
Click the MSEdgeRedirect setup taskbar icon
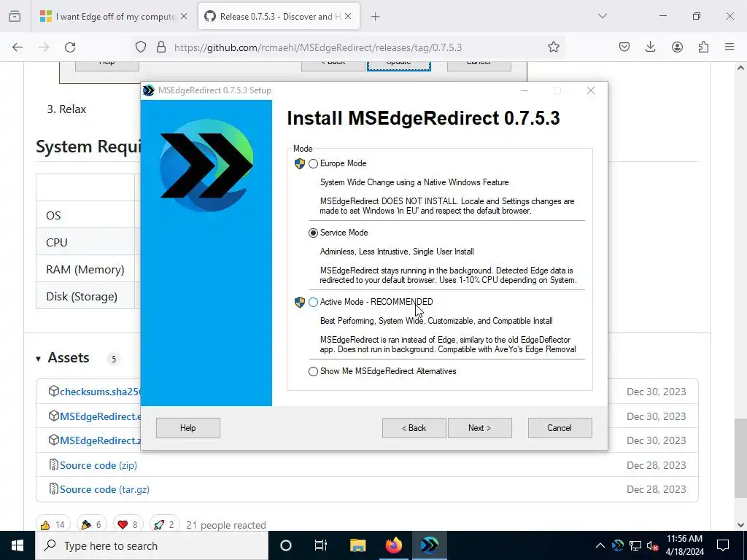point(429,545)
